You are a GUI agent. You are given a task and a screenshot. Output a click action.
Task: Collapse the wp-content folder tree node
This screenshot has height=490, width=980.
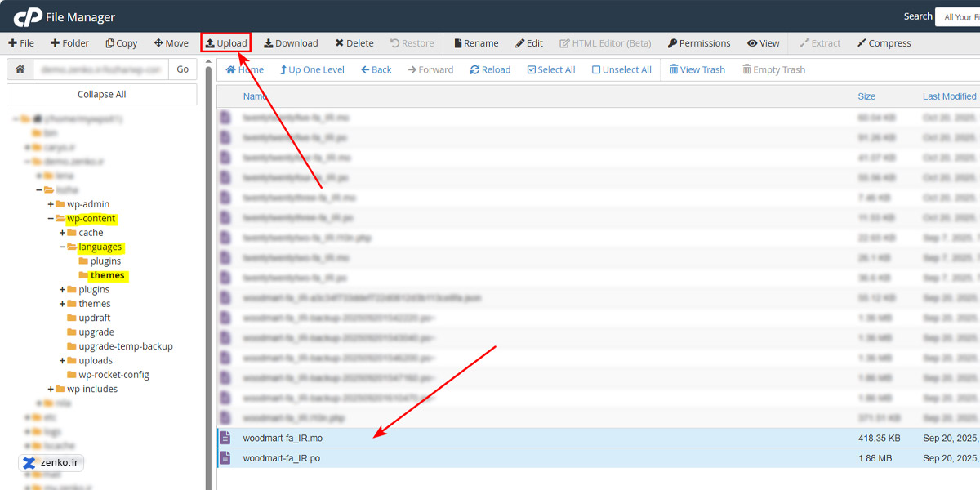tap(51, 219)
